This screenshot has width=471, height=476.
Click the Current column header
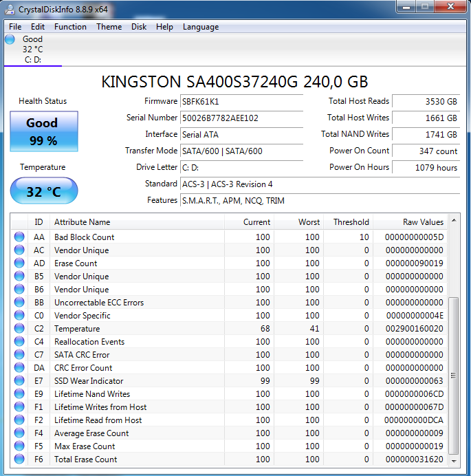(x=249, y=222)
